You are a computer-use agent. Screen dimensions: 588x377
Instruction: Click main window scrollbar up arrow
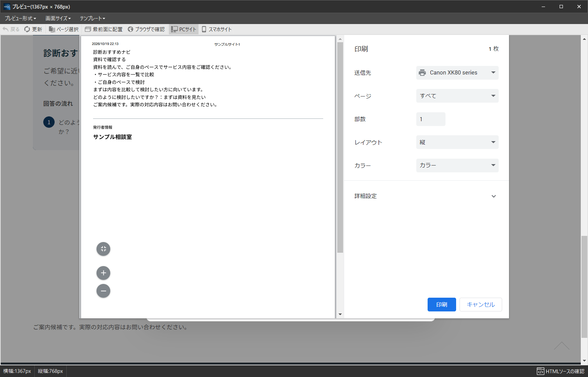coord(584,39)
